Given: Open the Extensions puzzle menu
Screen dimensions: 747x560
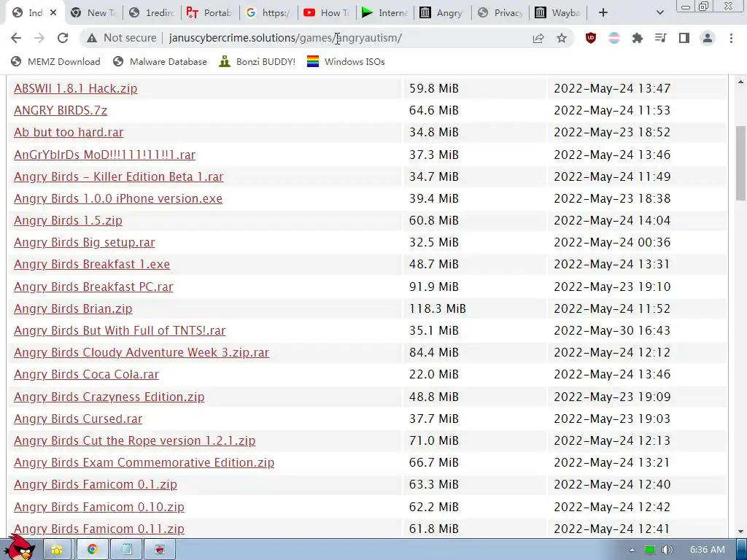Looking at the screenshot, I should 638,38.
